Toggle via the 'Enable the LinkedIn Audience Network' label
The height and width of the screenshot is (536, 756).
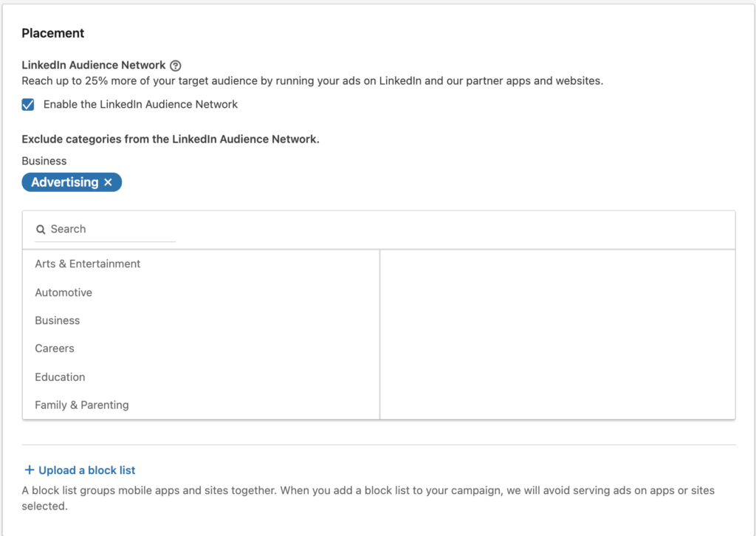click(140, 105)
